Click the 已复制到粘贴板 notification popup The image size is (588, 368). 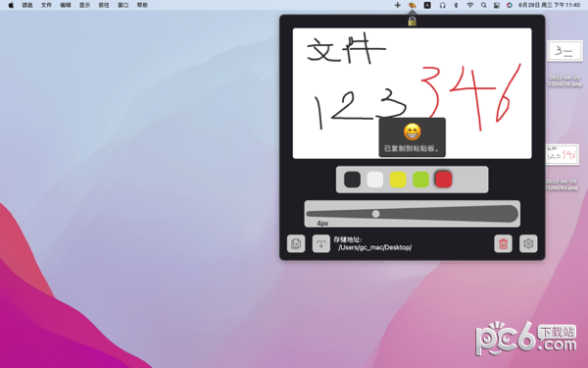click(413, 137)
